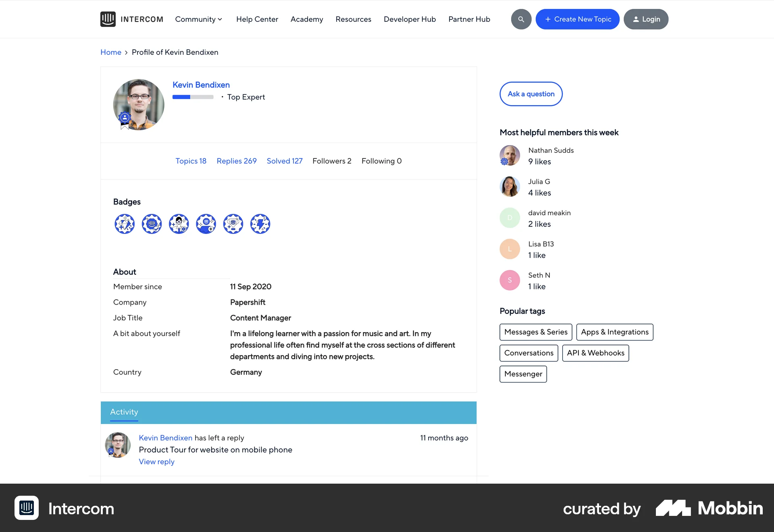774x532 pixels.
Task: Switch to the Activity tab
Action: pos(124,412)
